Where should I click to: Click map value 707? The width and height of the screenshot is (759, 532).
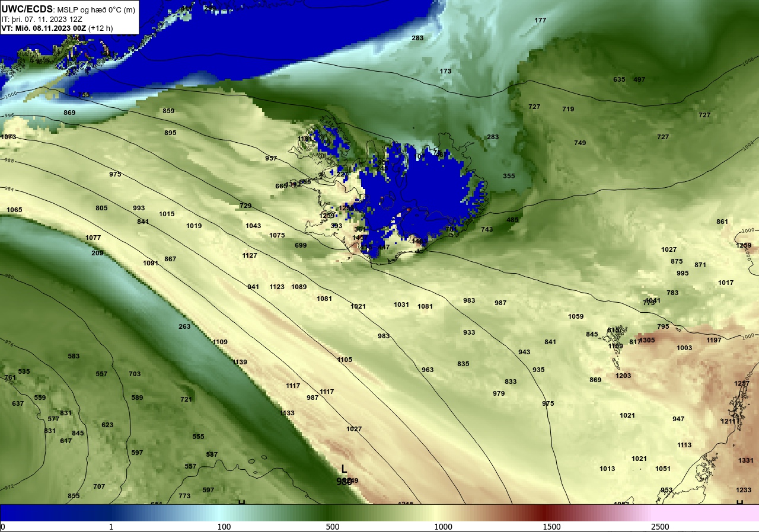[x=99, y=486]
